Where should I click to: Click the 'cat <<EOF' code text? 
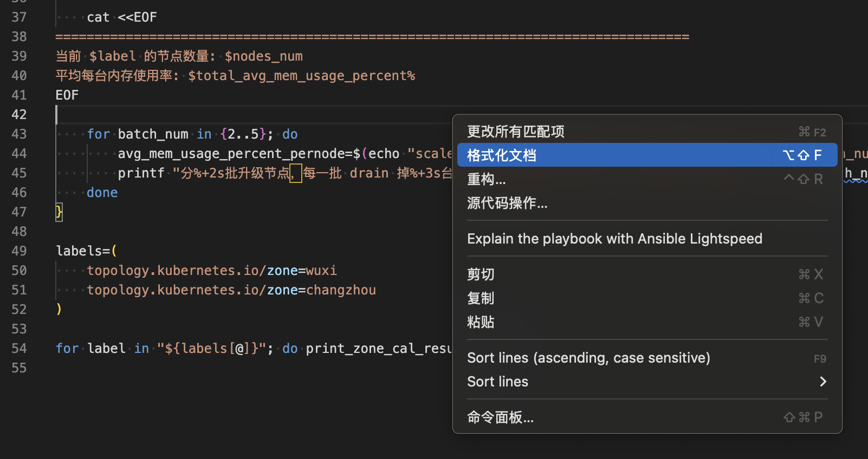pos(122,17)
